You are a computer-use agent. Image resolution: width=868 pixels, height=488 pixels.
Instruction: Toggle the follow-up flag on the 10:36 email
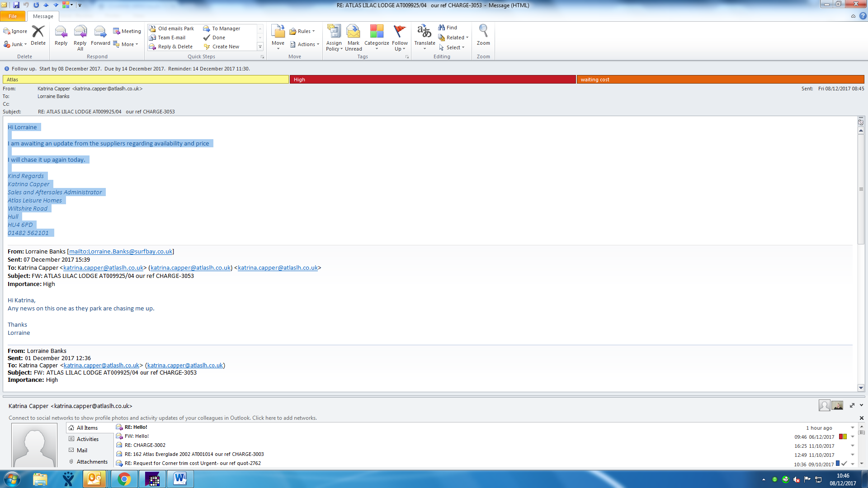[x=844, y=464]
